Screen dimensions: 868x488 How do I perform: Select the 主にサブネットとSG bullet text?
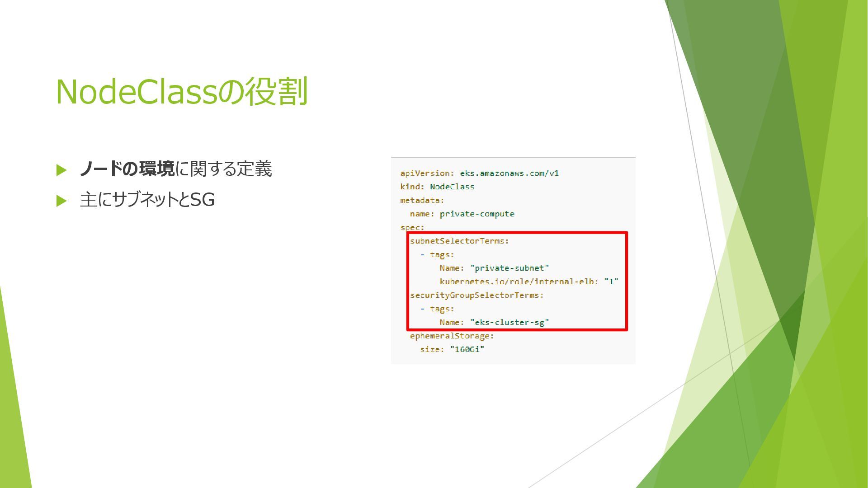pyautogui.click(x=147, y=200)
